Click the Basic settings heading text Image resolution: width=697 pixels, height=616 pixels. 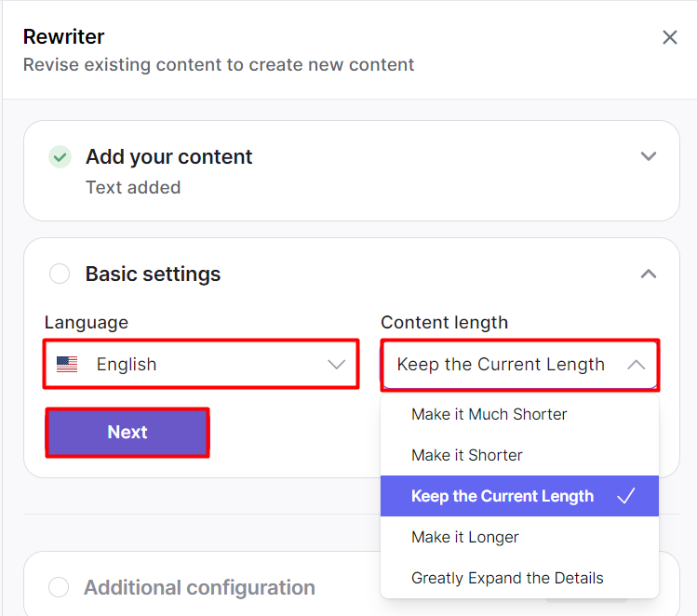click(154, 274)
